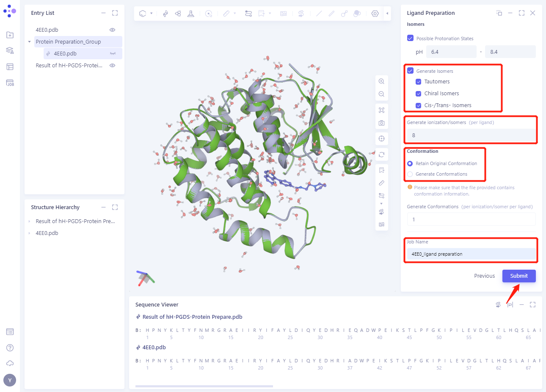Select Result of hH-PGDS-Protein entry in list
The width and height of the screenshot is (546, 392).
click(x=69, y=66)
